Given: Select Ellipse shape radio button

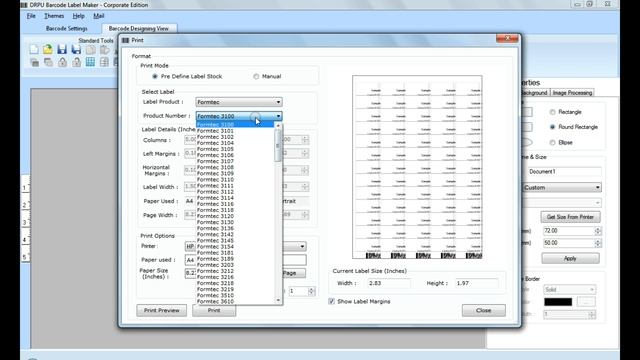Looking at the screenshot, I should click(552, 142).
